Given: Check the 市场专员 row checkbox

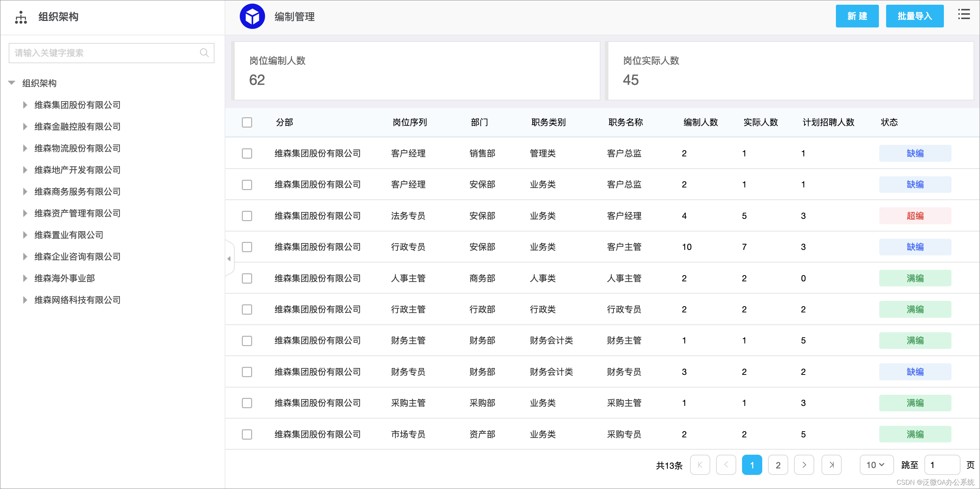Looking at the screenshot, I should click(247, 434).
